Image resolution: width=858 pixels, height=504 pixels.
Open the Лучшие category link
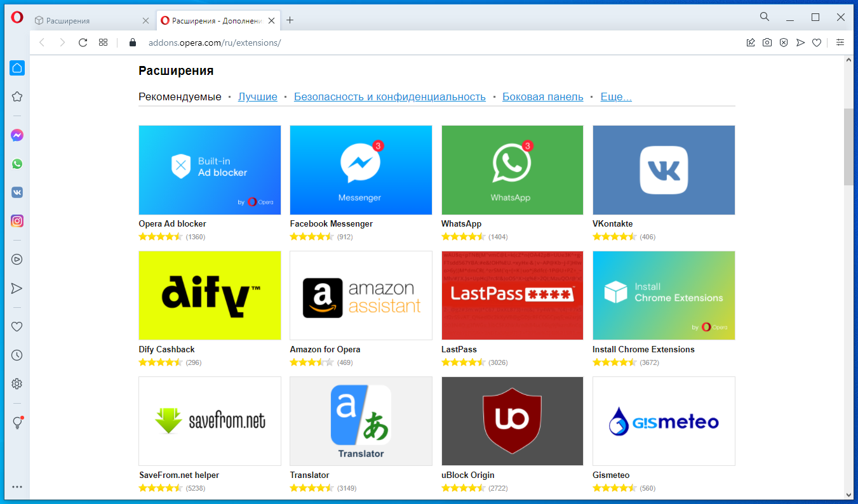point(258,96)
